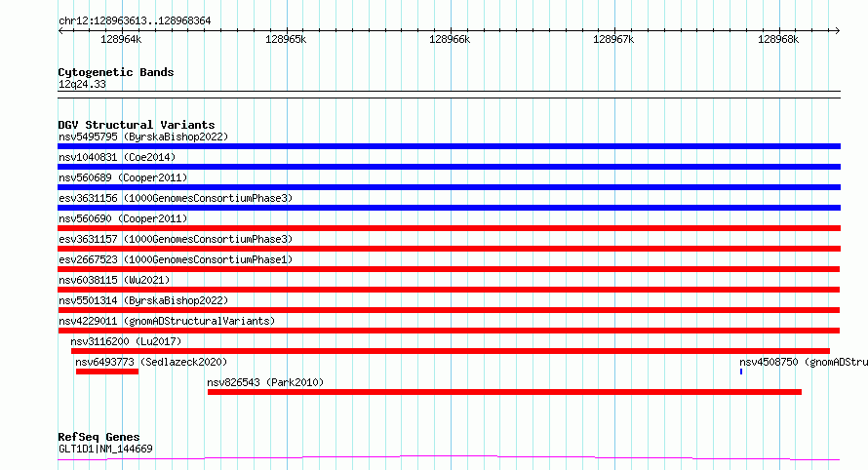Screen dimensions: 868x470
Task: Open nsv3116200 (Lu2017) variant label
Action: tap(126, 341)
